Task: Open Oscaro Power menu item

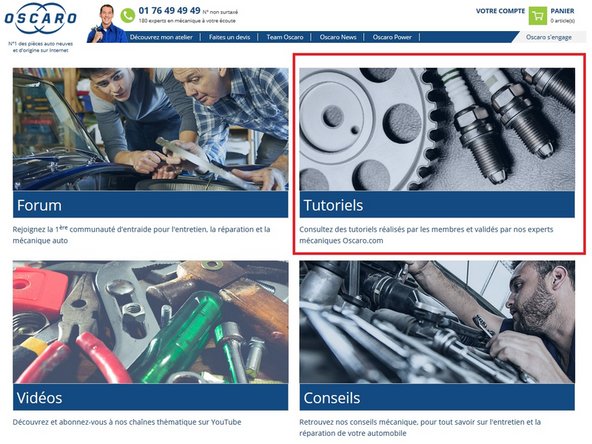Action: click(392, 37)
